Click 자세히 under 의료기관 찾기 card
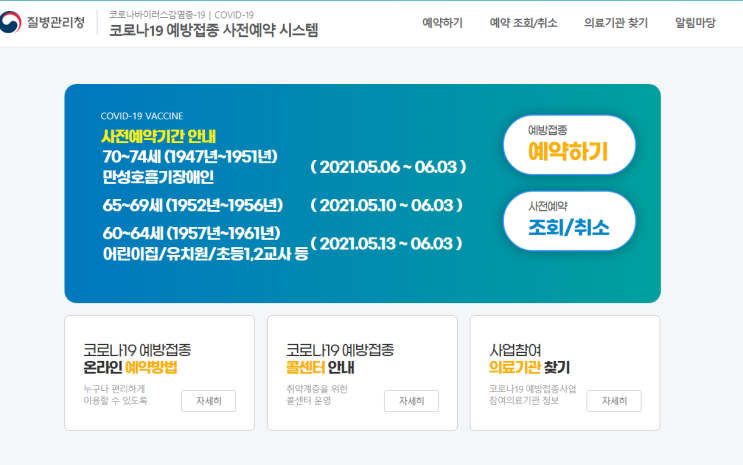The image size is (743, 465). (614, 401)
